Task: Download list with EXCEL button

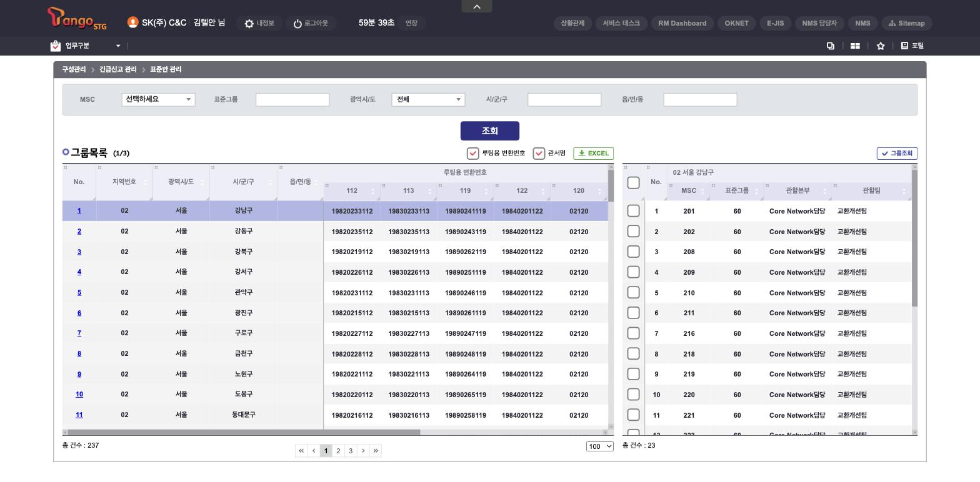Action: pyautogui.click(x=593, y=154)
